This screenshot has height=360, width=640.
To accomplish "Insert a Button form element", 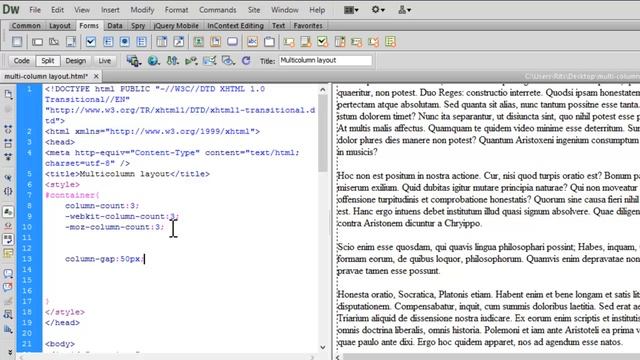I will (232, 42).
